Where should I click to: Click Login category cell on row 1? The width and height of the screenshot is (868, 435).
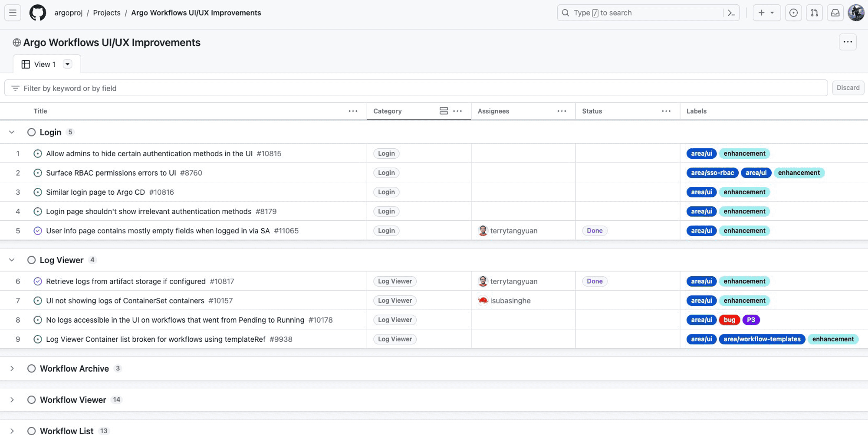[386, 154]
